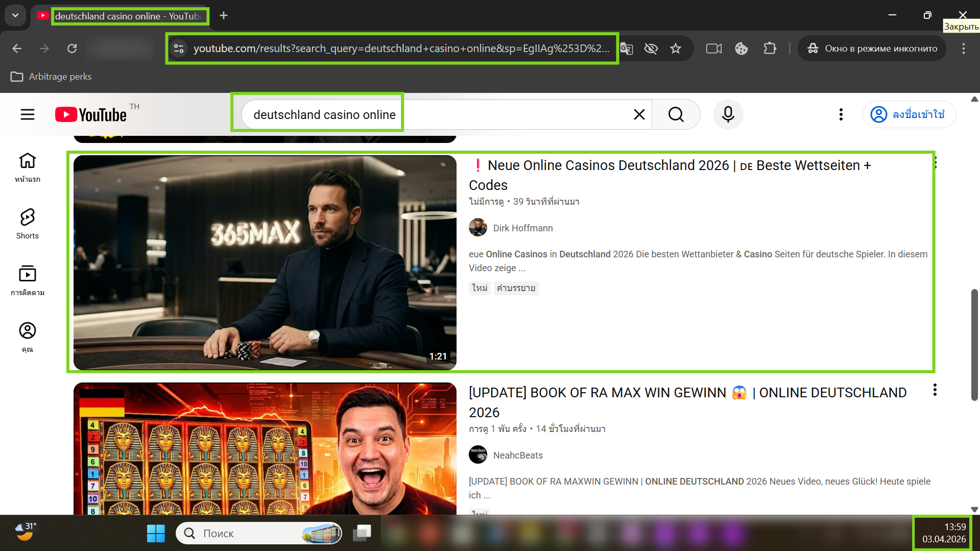This screenshot has width=980, height=551.
Task: Go forward in browser history
Action: click(x=44, y=49)
